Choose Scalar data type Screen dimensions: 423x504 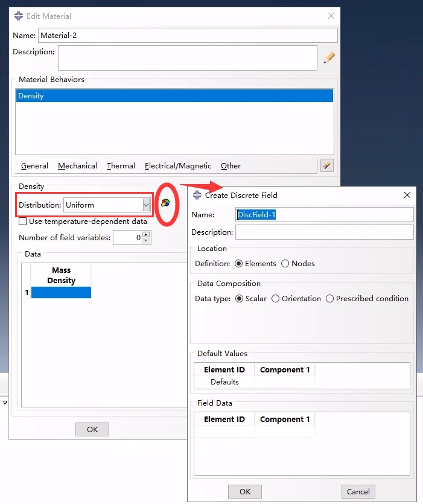pos(239,299)
